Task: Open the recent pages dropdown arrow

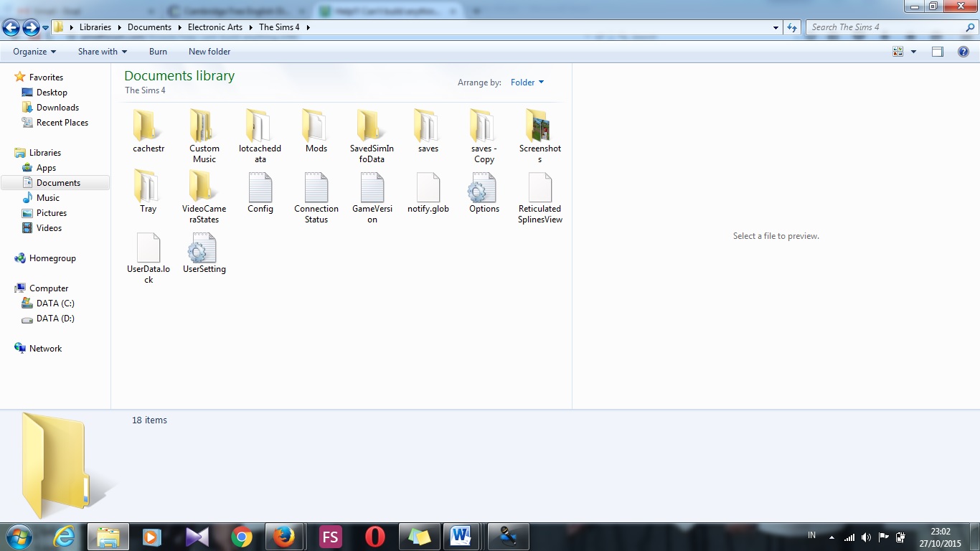Action: 46,27
